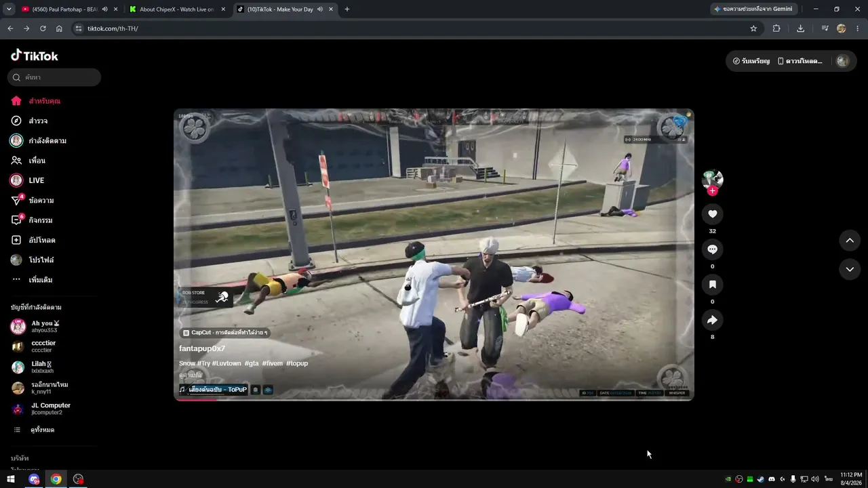Open the Windows Start menu
This screenshot has width=868, height=488.
[x=11, y=479]
